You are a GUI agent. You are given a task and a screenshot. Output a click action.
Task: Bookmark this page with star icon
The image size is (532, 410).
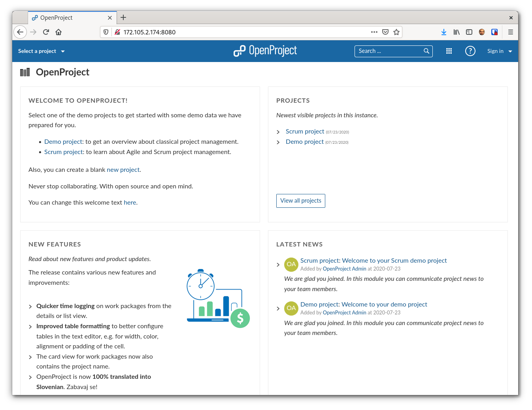(x=396, y=32)
